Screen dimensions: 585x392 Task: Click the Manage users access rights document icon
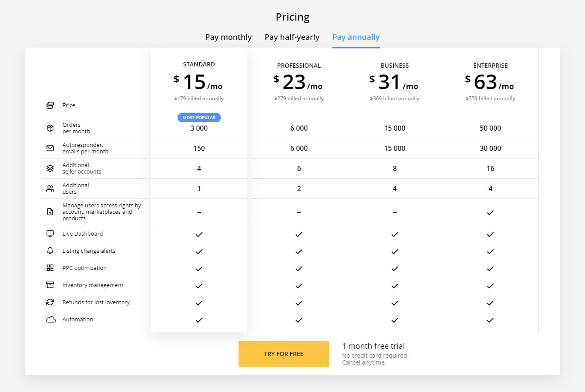click(x=50, y=212)
